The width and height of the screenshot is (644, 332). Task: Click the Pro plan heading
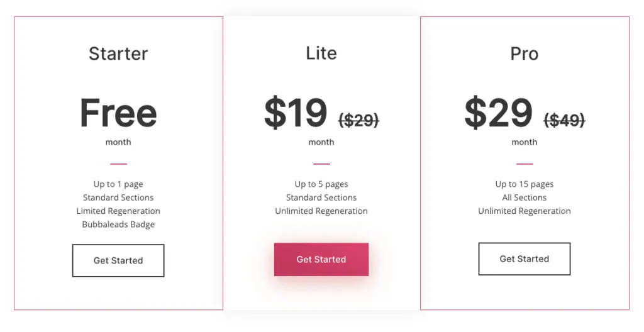point(524,54)
